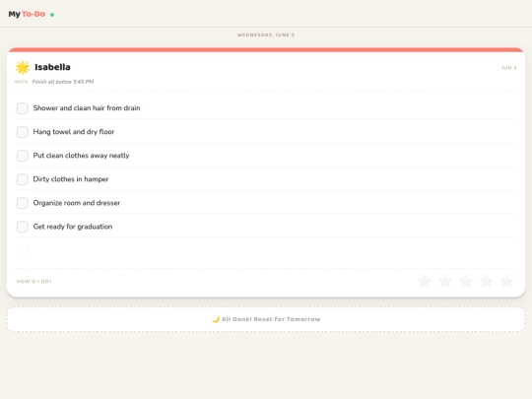The width and height of the screenshot is (532, 399).
Task: Click the All Done! Reset for Tomorrow button
Action: click(266, 319)
